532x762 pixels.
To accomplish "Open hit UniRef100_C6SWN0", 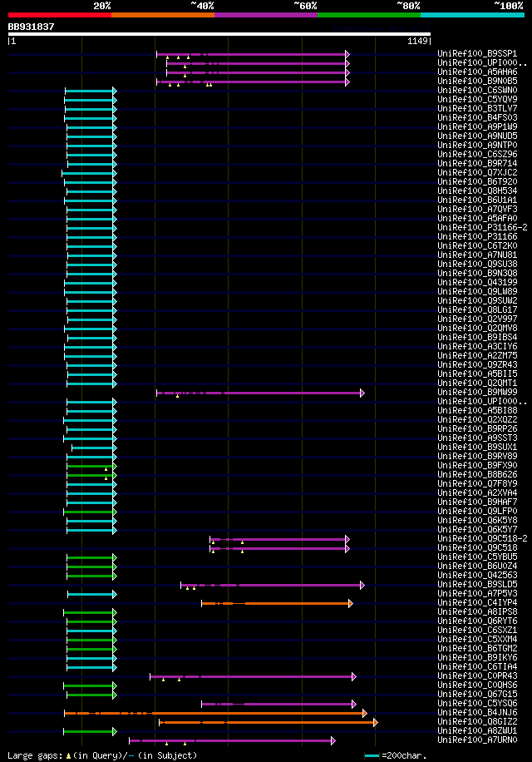I will 477,91.
